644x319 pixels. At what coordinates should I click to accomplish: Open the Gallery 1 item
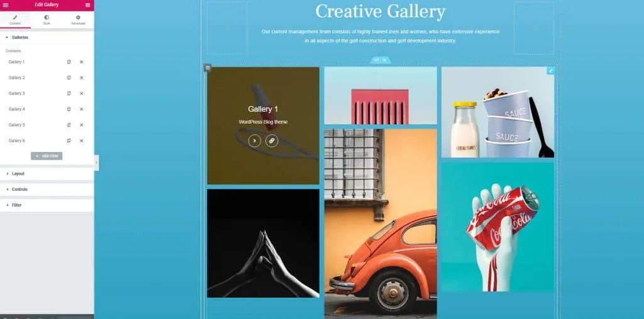(x=16, y=62)
